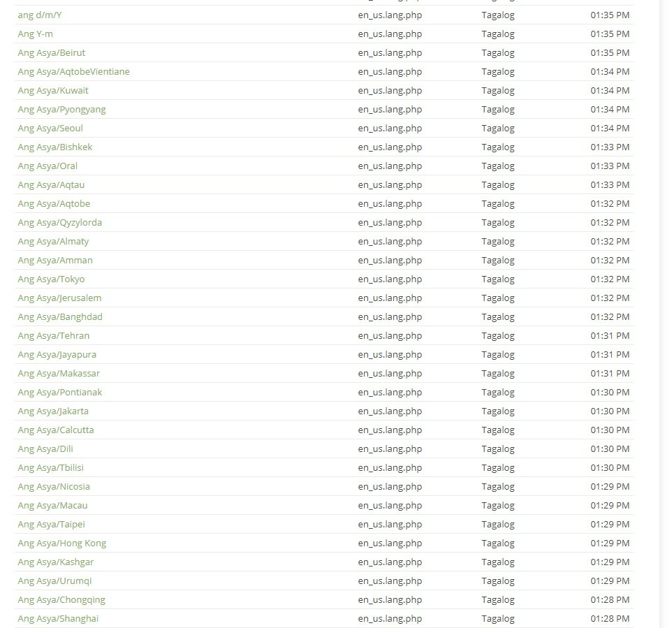Screen dimensions: 672x628
Task: Open the 'Ang Asya/Makassar' translation
Action: 59,373
